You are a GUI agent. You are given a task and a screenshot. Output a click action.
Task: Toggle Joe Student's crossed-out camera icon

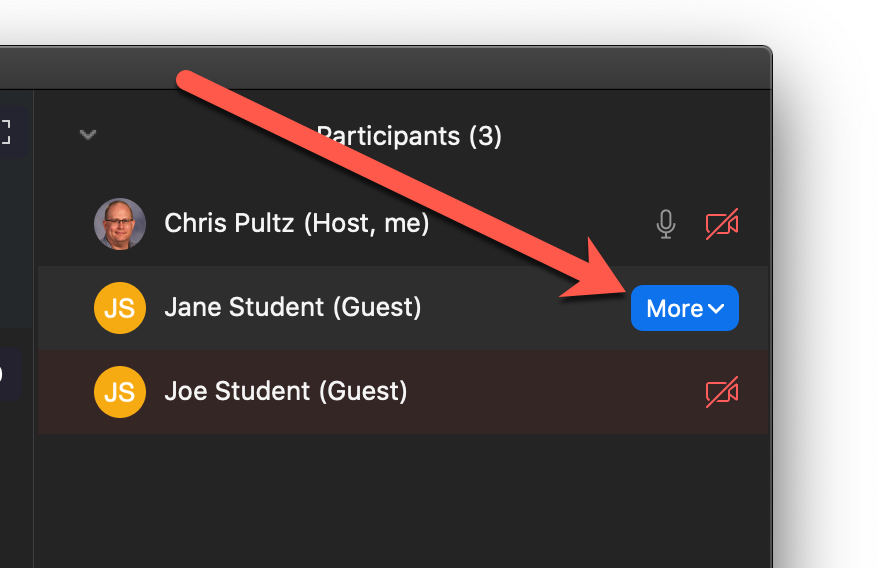(722, 392)
